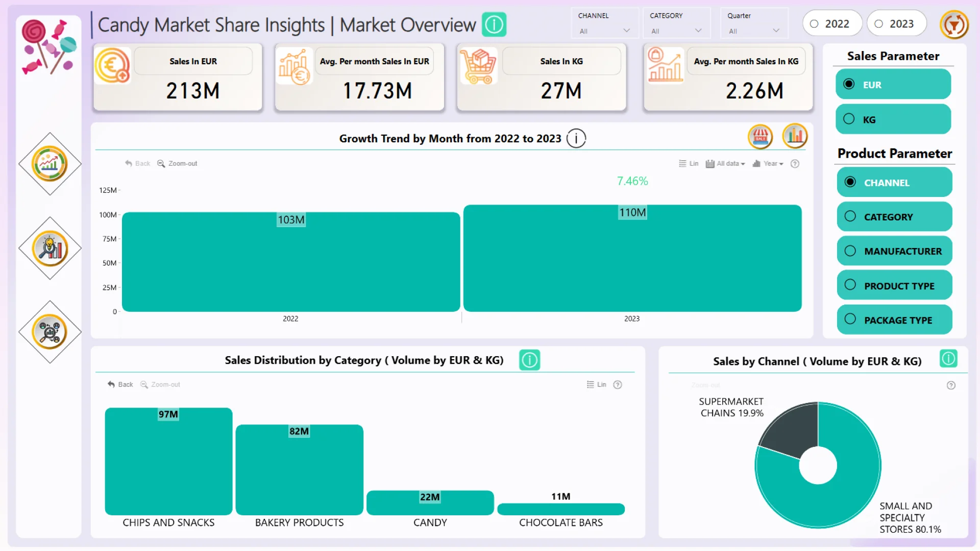Click the bar trend icon on Avg Sales KG card
The width and height of the screenshot is (980, 551).
(x=665, y=65)
